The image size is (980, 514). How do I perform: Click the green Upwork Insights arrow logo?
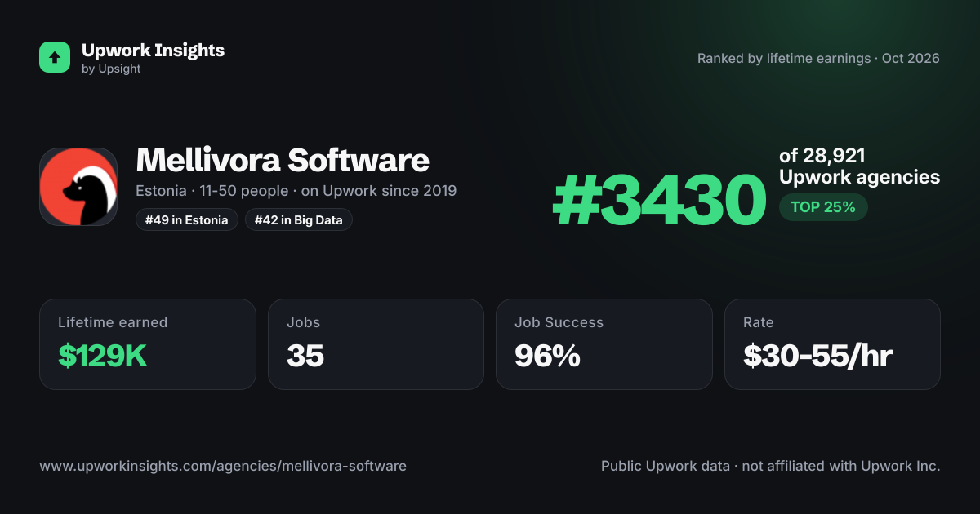pyautogui.click(x=56, y=57)
